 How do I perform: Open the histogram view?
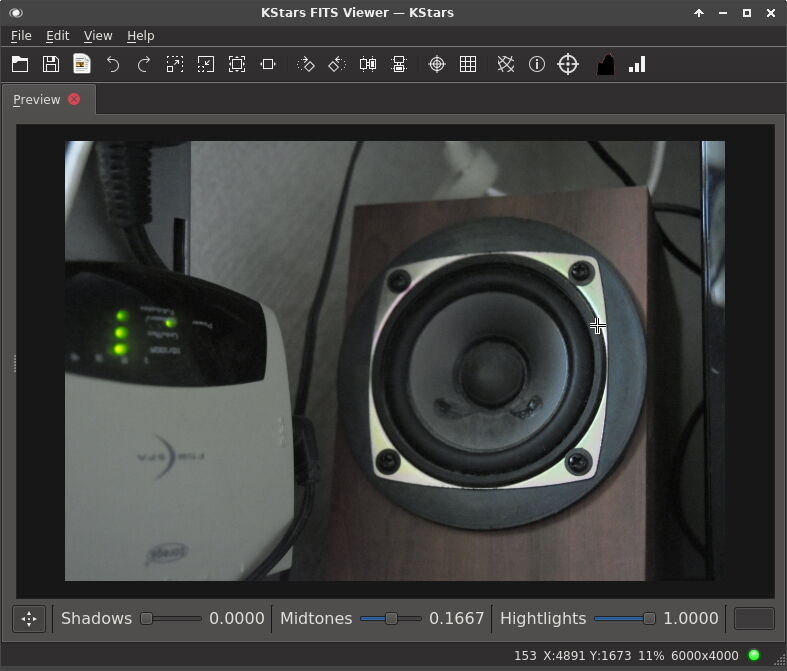(605, 64)
